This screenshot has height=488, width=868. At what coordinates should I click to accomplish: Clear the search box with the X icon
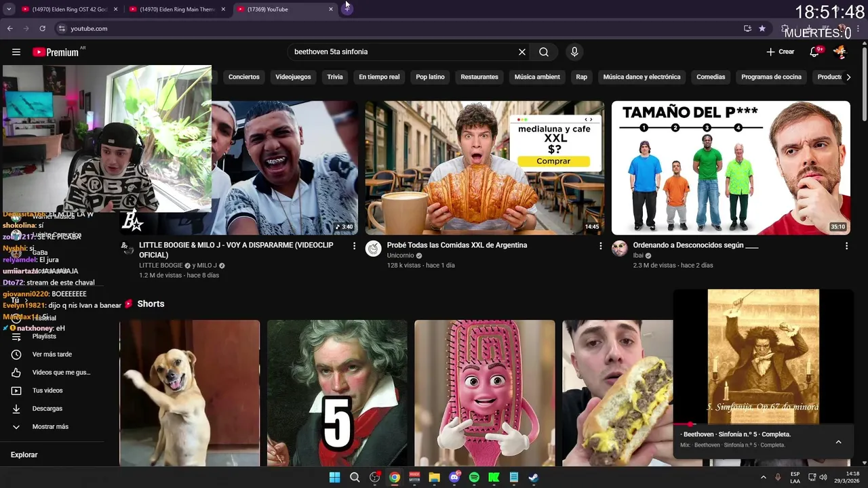pyautogui.click(x=522, y=52)
